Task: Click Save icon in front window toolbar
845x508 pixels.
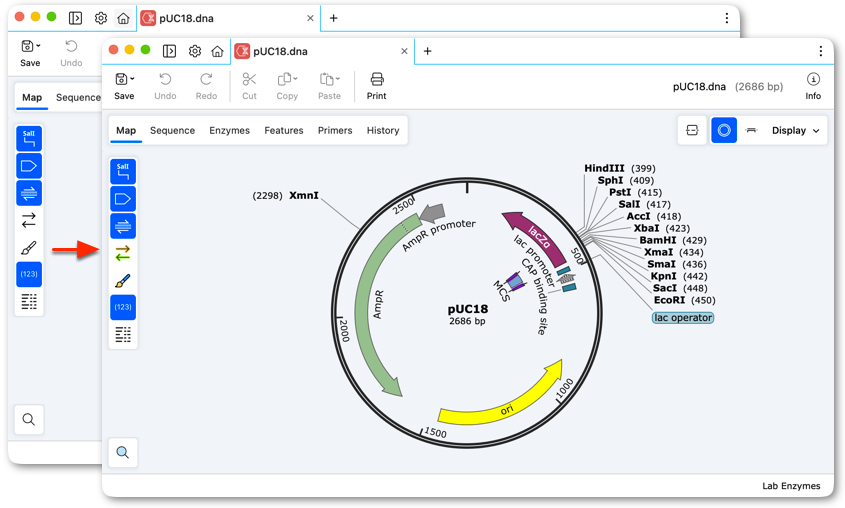Action: 121,80
